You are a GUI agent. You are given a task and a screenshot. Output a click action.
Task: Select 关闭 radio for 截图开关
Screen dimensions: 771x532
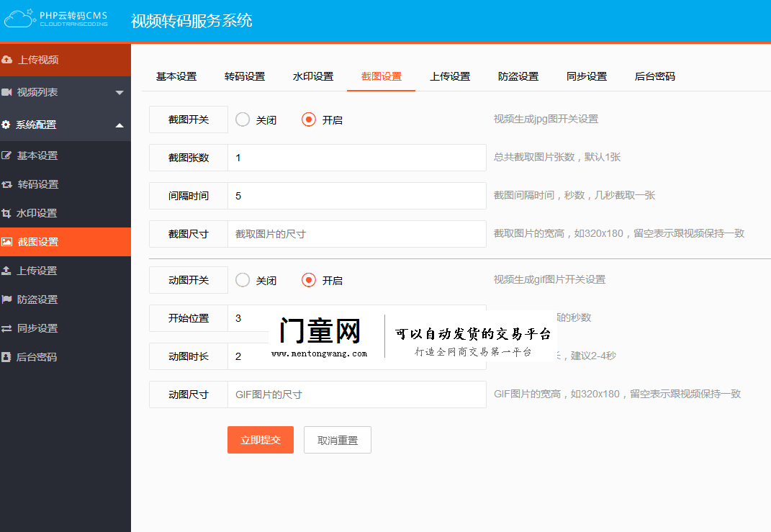pyautogui.click(x=243, y=120)
